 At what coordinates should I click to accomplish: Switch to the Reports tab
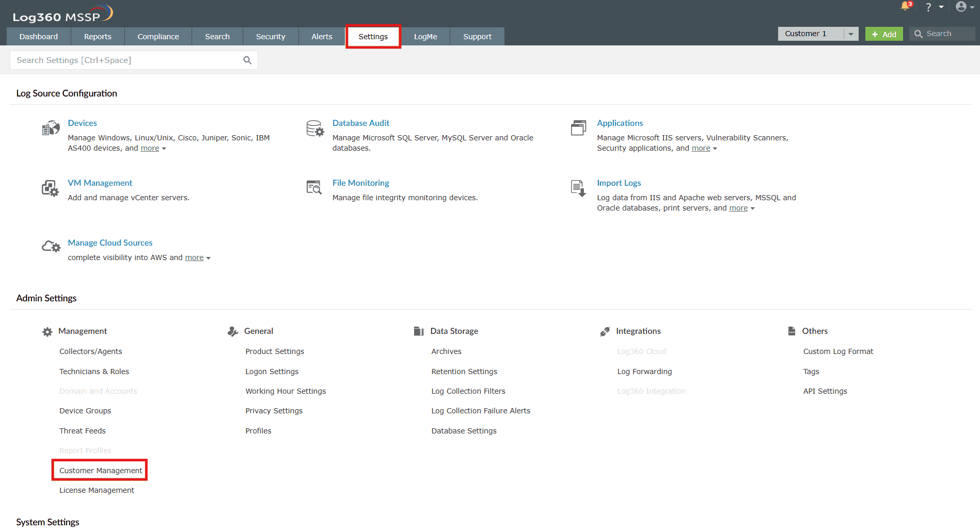click(x=98, y=37)
